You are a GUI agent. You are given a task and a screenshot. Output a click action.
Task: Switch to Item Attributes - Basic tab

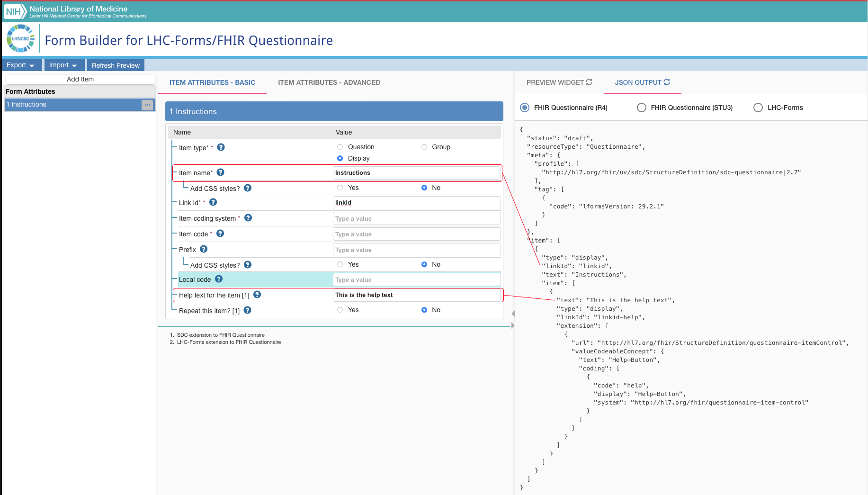coord(212,82)
